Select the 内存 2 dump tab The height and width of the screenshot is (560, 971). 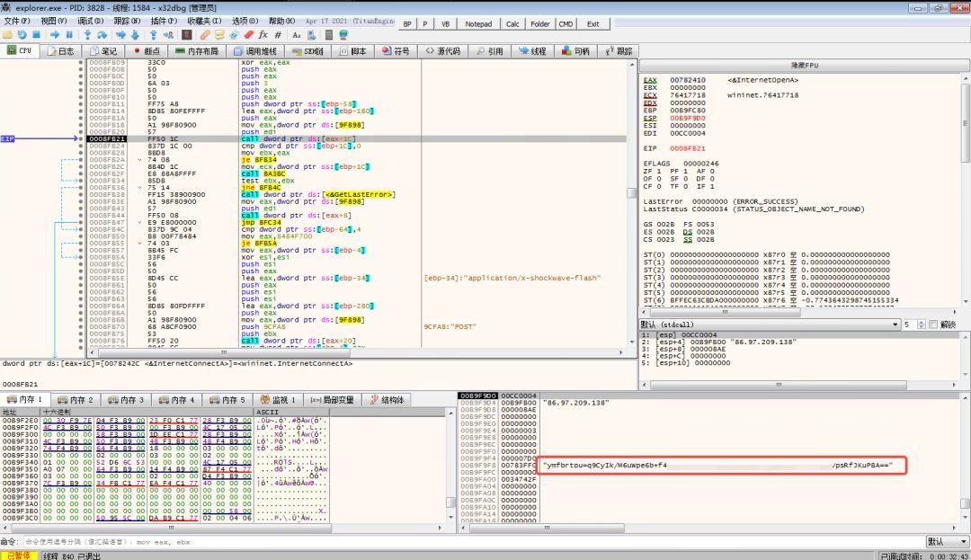click(76, 400)
